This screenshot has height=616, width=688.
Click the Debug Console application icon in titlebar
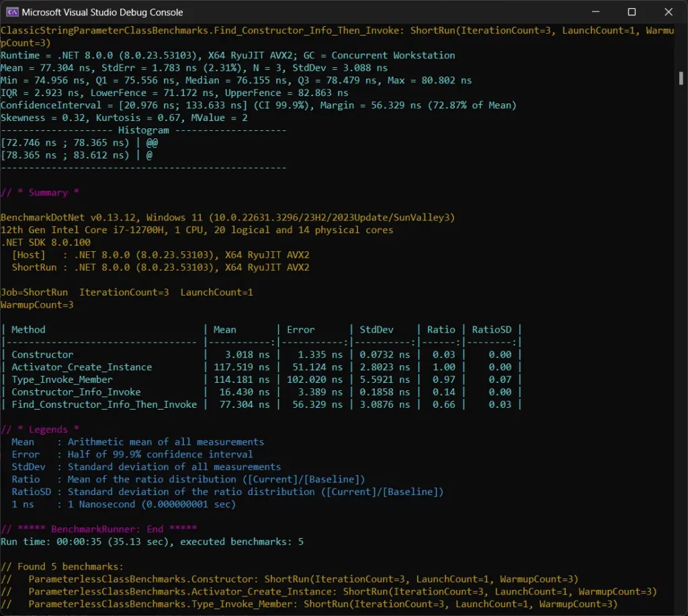point(11,11)
